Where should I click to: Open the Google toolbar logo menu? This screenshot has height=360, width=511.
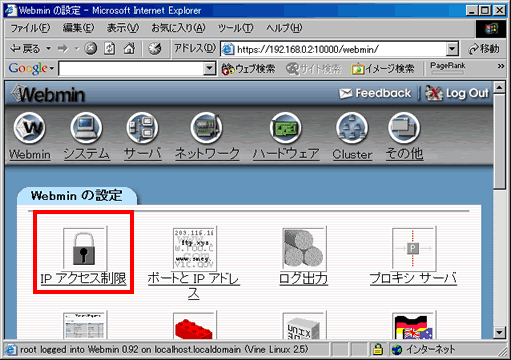point(31,68)
